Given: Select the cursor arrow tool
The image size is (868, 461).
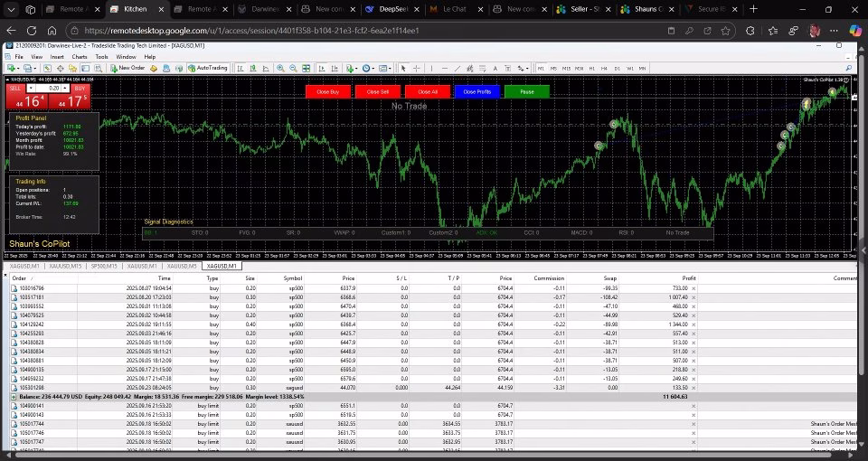Looking at the screenshot, I should click(x=403, y=68).
